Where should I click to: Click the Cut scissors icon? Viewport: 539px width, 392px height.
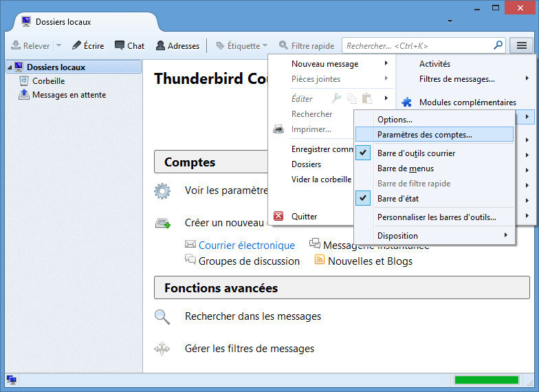click(335, 99)
